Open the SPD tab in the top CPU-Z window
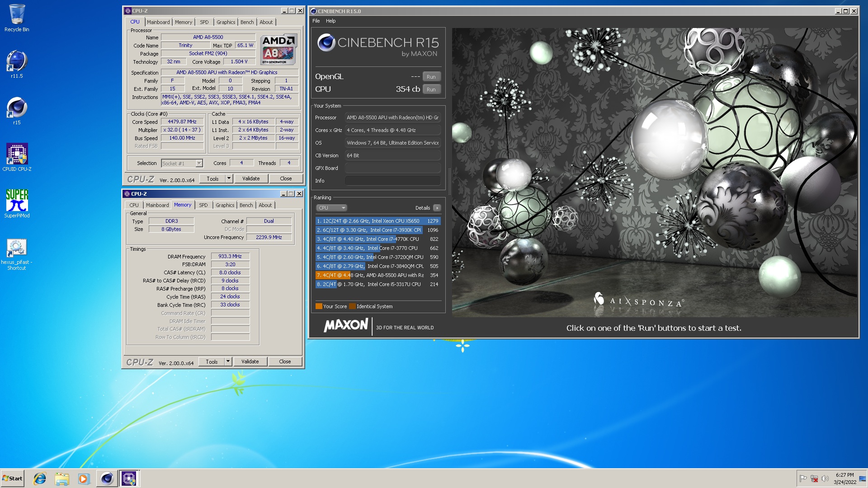 click(x=204, y=22)
